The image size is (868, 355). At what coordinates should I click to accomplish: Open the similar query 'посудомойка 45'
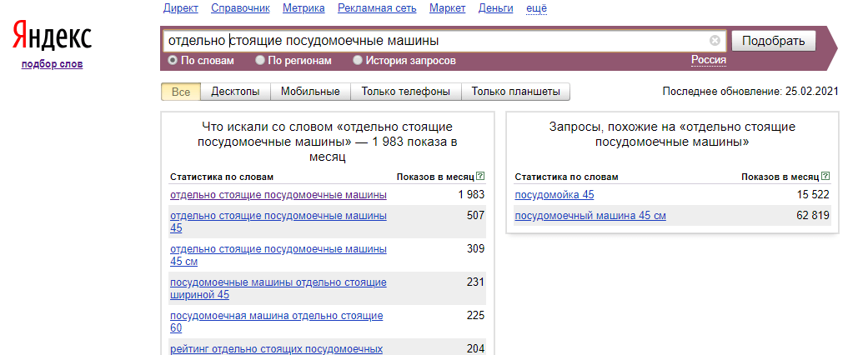(x=554, y=195)
